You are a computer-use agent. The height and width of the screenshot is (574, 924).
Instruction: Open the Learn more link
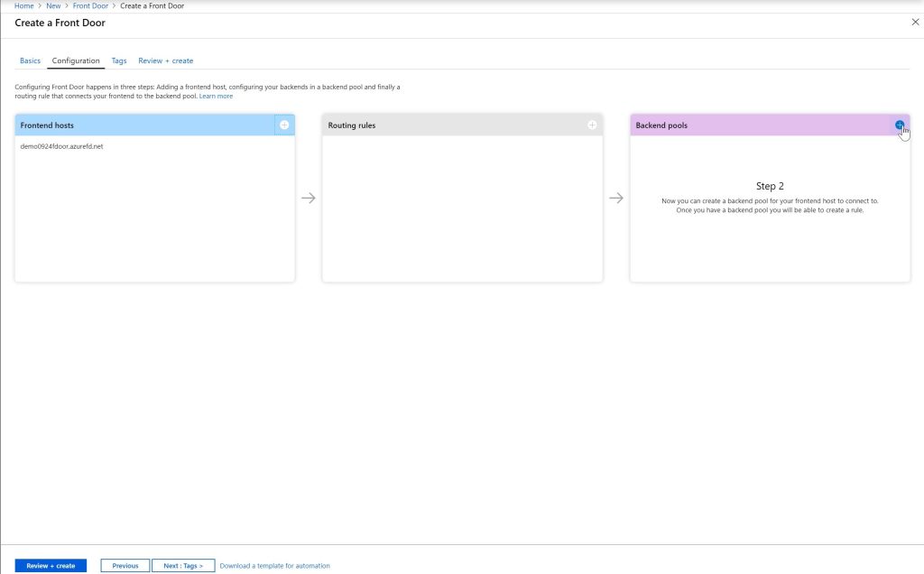pos(216,96)
